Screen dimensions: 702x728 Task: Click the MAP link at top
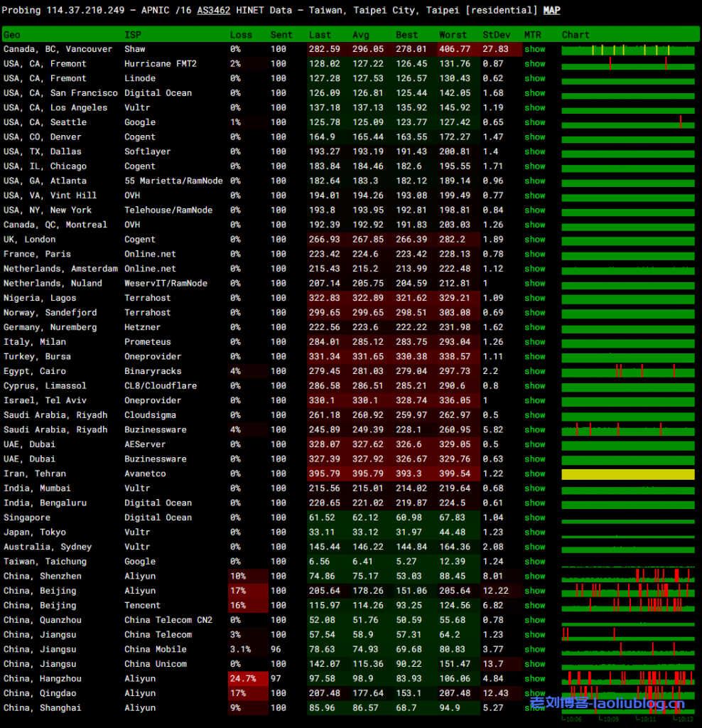click(551, 10)
